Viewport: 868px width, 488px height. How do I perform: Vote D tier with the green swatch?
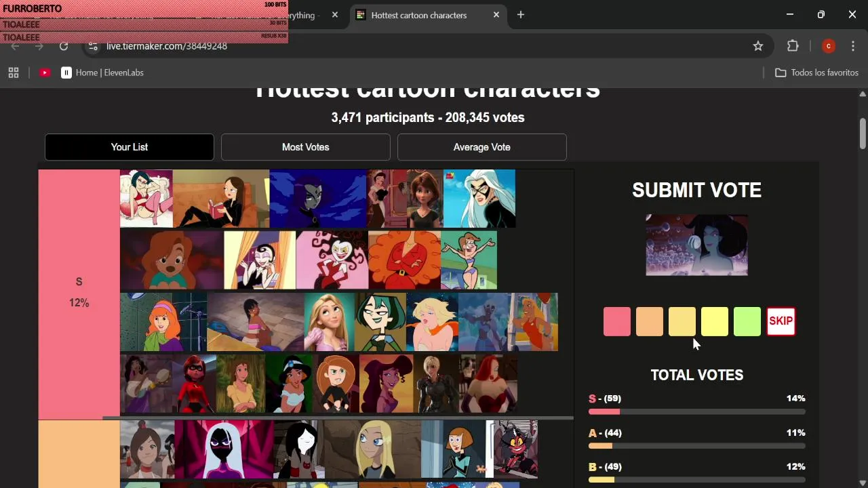(x=747, y=322)
